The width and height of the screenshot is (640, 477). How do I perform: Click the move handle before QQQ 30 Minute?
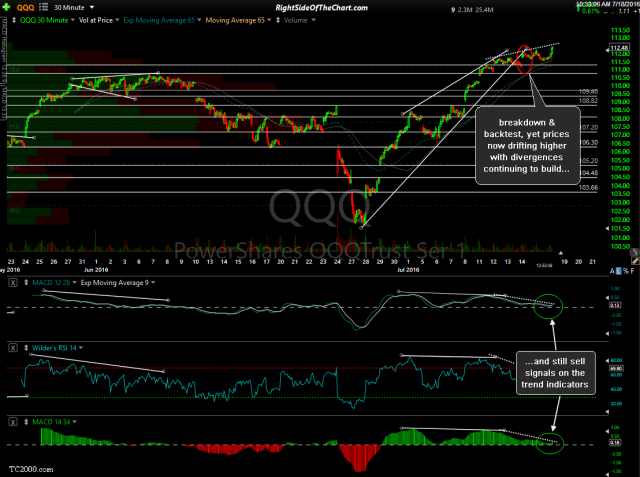pos(14,20)
